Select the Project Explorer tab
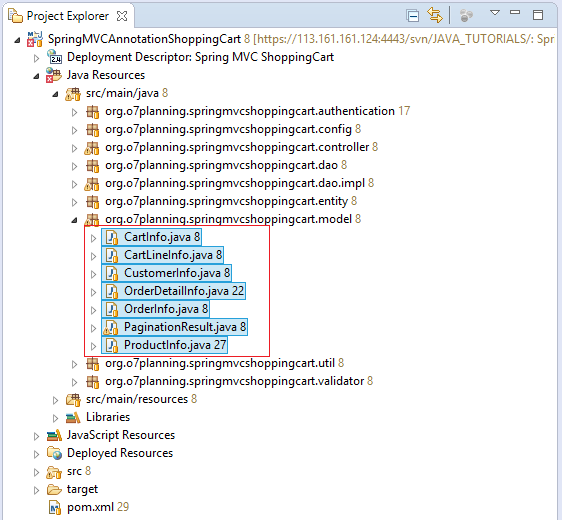 [x=67, y=16]
